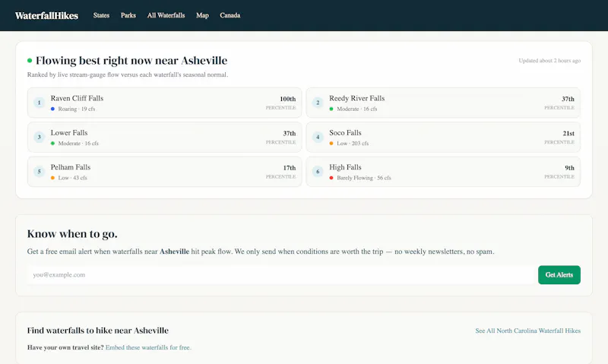Click green status dot under Reedy River Falls

pyautogui.click(x=331, y=109)
